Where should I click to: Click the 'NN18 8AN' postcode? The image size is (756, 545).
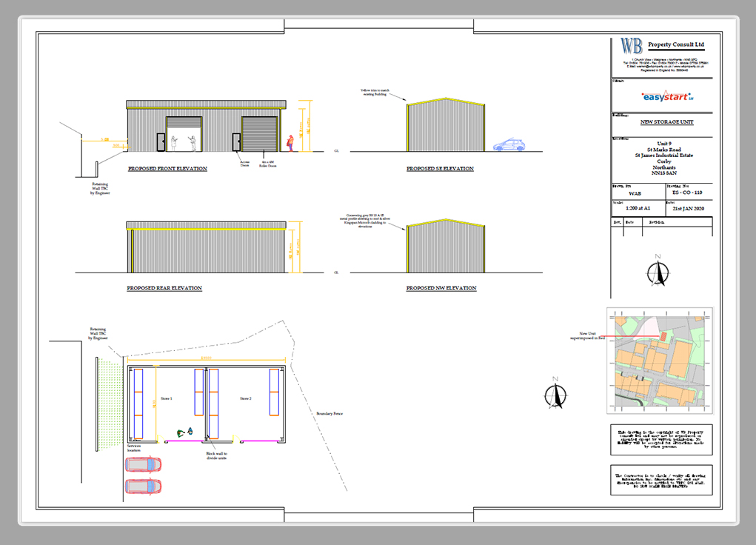664,173
